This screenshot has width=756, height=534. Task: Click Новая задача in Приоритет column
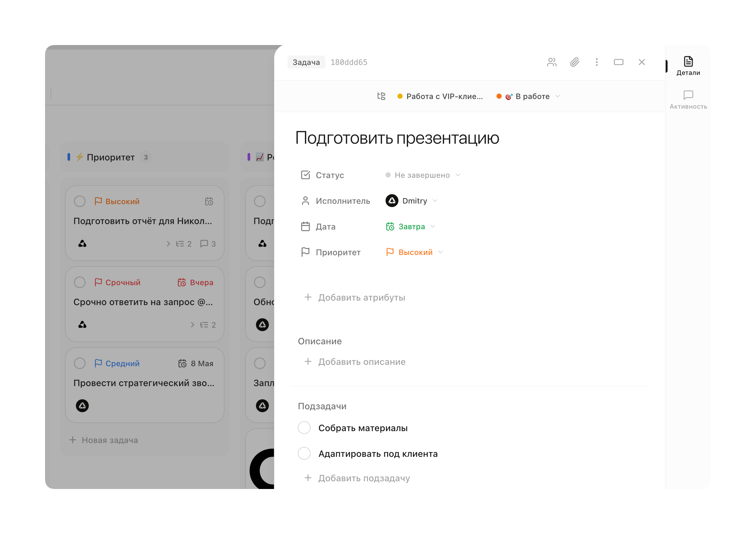(104, 440)
